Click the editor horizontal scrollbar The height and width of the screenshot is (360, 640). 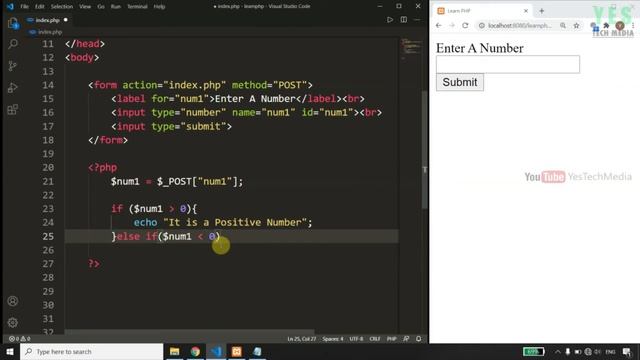[189, 332]
